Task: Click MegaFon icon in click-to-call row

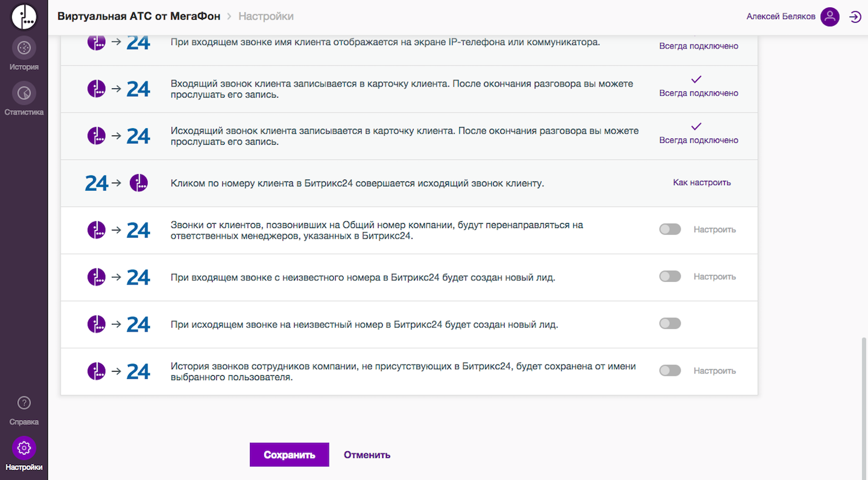Action: click(139, 183)
